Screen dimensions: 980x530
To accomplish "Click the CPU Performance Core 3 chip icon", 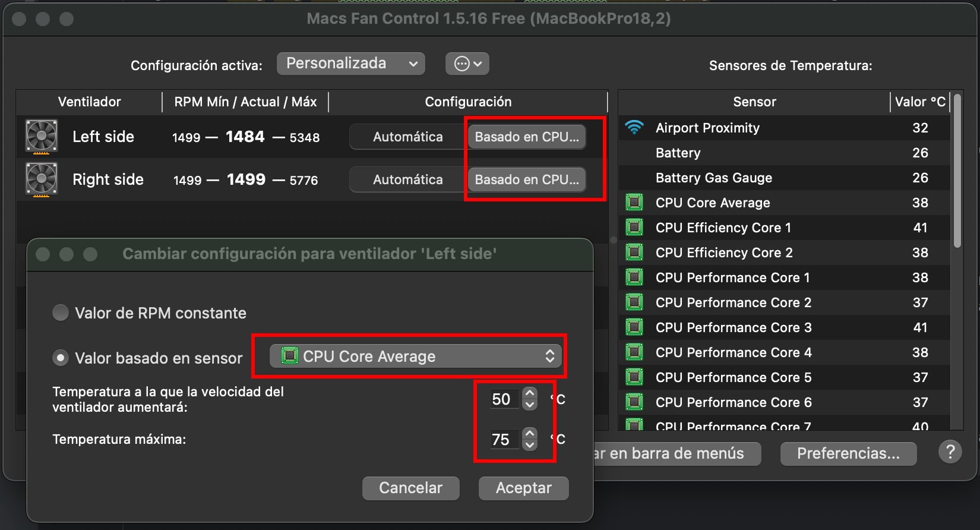I will point(634,327).
